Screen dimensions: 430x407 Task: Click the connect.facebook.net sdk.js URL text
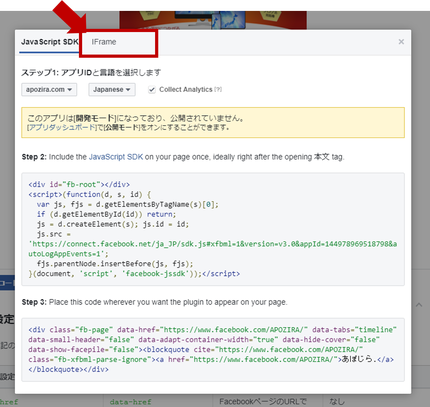click(213, 249)
